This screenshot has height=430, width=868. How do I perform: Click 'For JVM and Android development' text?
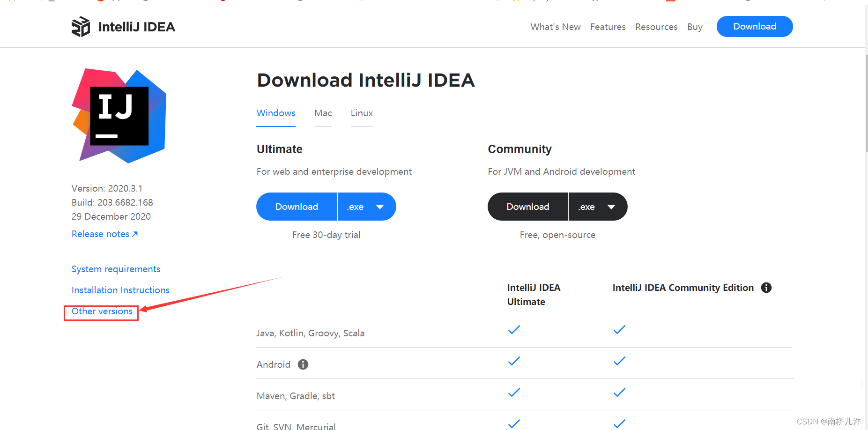(561, 171)
